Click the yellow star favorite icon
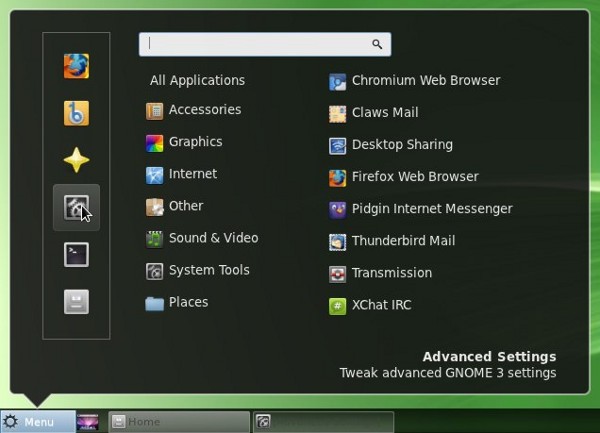 click(76, 160)
